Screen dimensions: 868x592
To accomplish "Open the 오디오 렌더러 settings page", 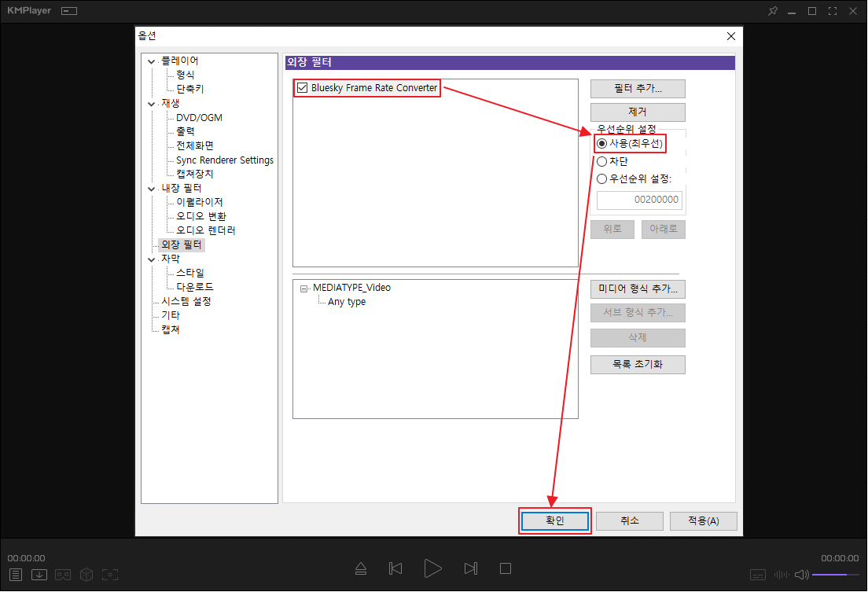I will (x=206, y=231).
